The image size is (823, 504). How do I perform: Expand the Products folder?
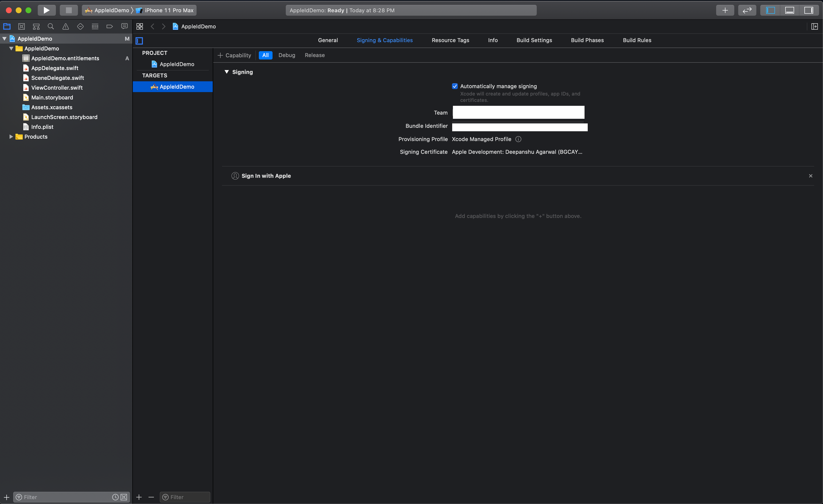tap(11, 136)
